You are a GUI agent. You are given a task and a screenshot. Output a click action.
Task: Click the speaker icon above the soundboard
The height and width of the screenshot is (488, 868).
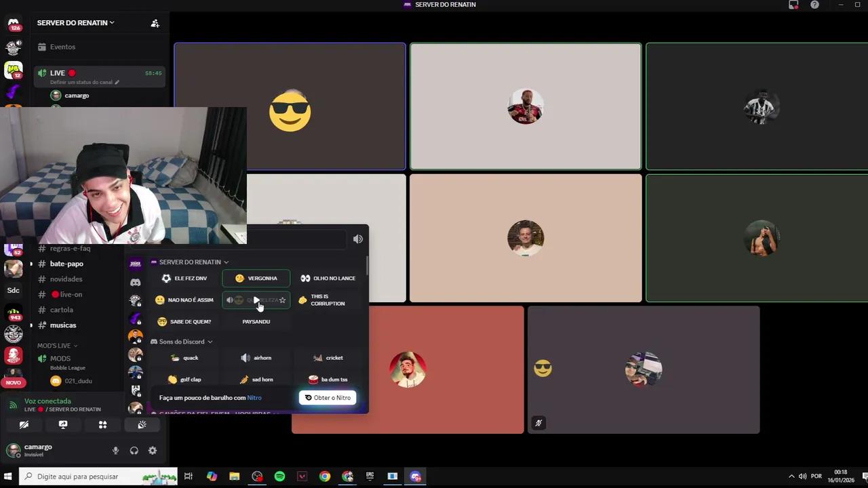358,239
